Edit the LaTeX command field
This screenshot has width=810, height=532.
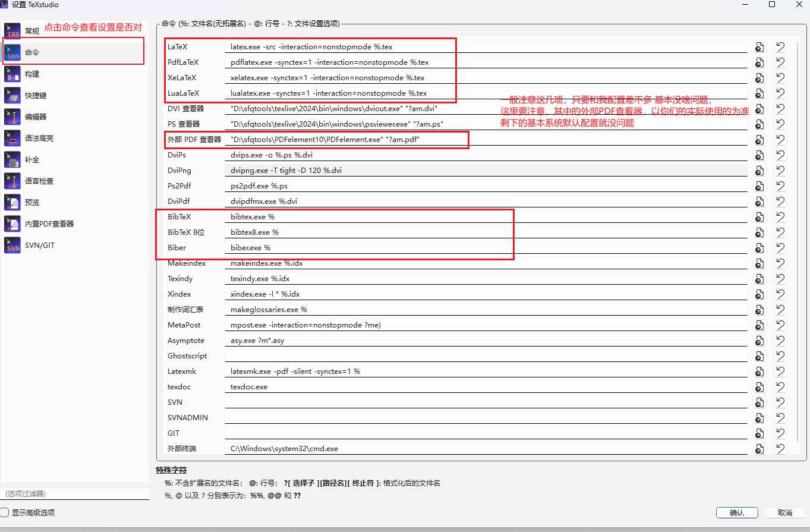486,46
